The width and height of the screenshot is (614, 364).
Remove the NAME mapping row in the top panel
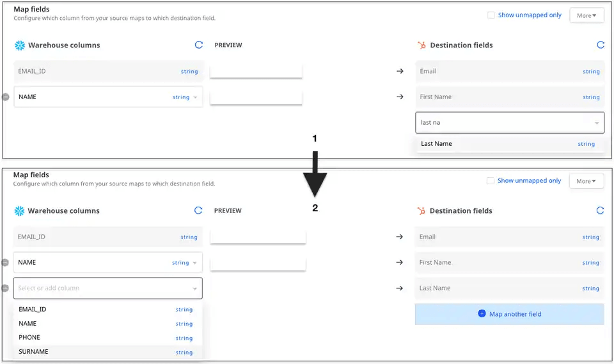coord(5,97)
